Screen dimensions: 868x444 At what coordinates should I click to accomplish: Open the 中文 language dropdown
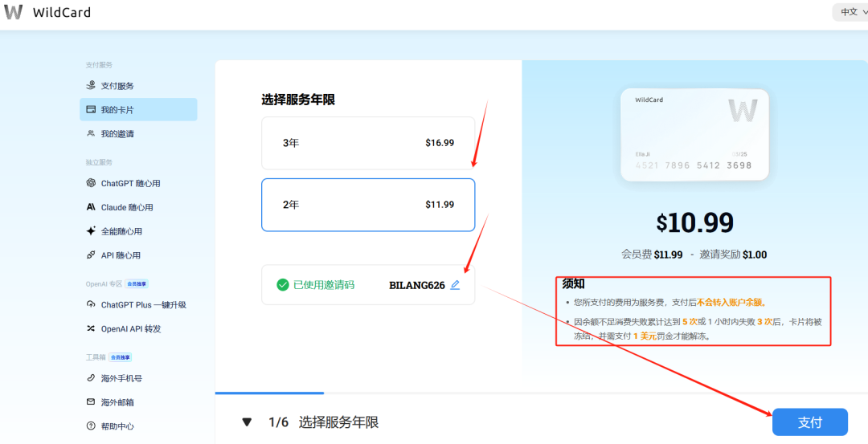(x=851, y=11)
